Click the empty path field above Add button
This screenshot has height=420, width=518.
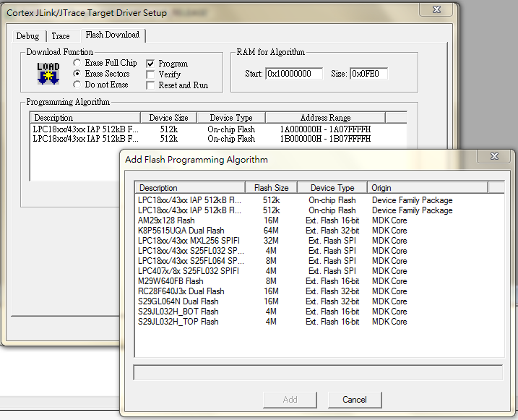[x=318, y=372]
